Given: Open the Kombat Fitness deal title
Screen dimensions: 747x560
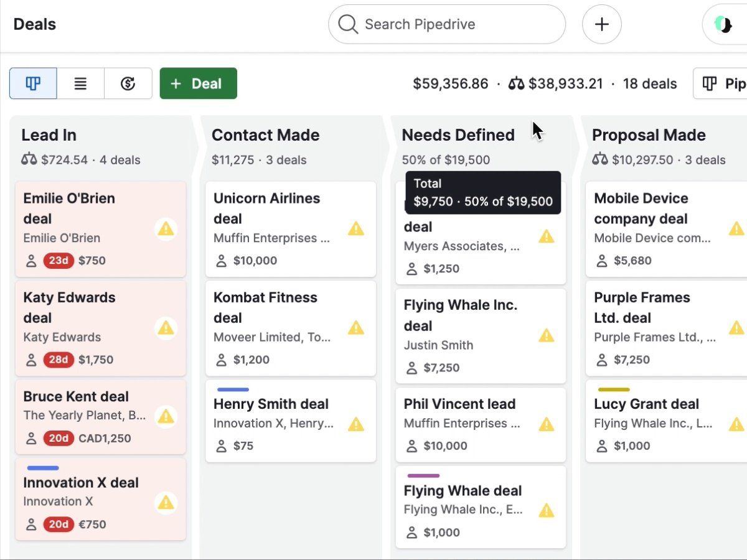Looking at the screenshot, I should 265,307.
